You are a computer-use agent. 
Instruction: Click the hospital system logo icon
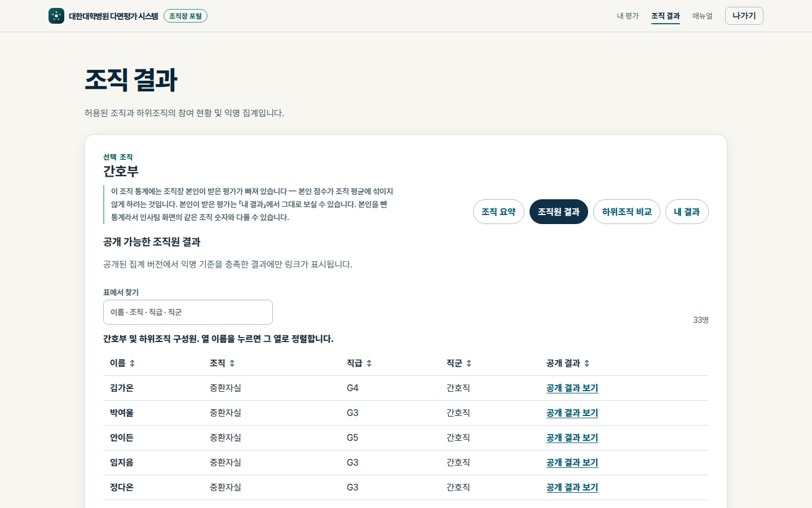point(56,16)
